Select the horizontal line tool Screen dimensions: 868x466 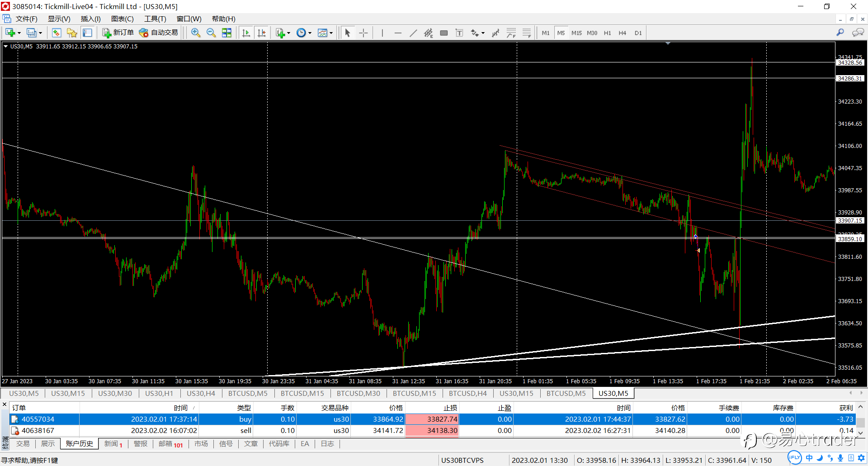[398, 33]
